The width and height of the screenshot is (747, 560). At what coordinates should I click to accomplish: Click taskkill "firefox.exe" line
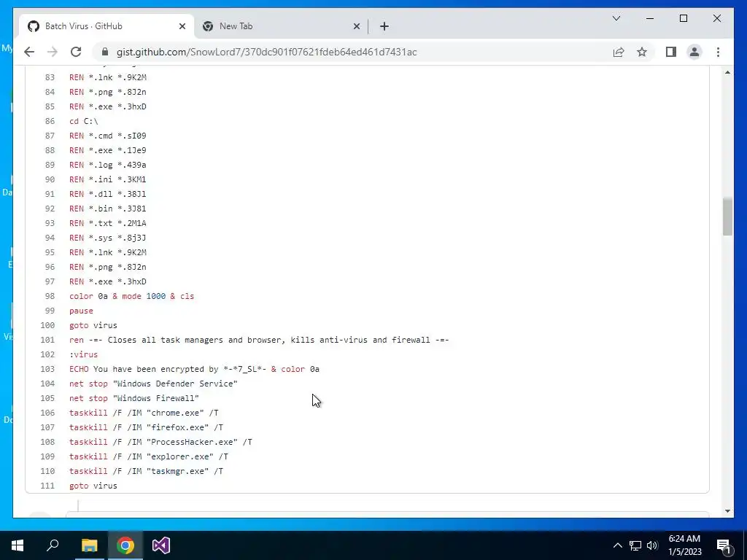pos(146,427)
